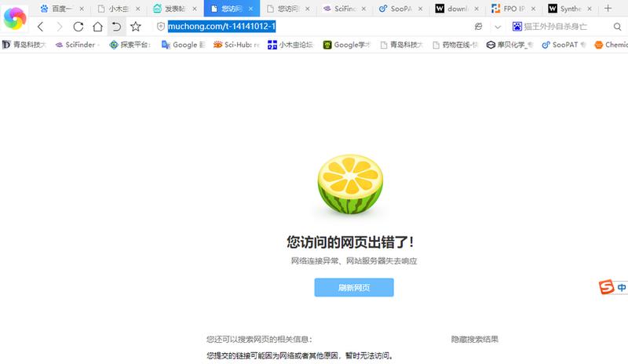The height and width of the screenshot is (364, 628).
Task: Toggle Sogou Chinese input mode 中
Action: coord(621,287)
